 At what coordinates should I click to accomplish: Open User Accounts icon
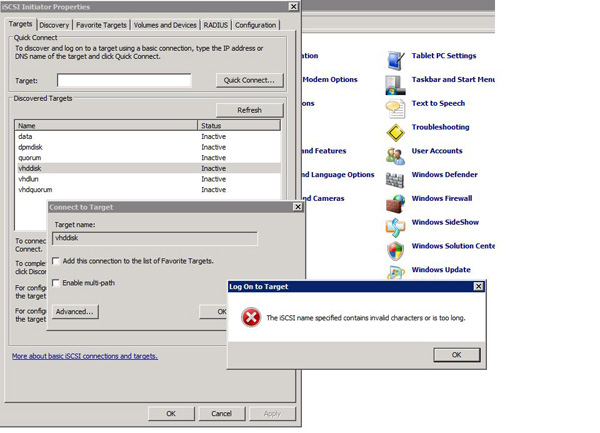click(395, 156)
